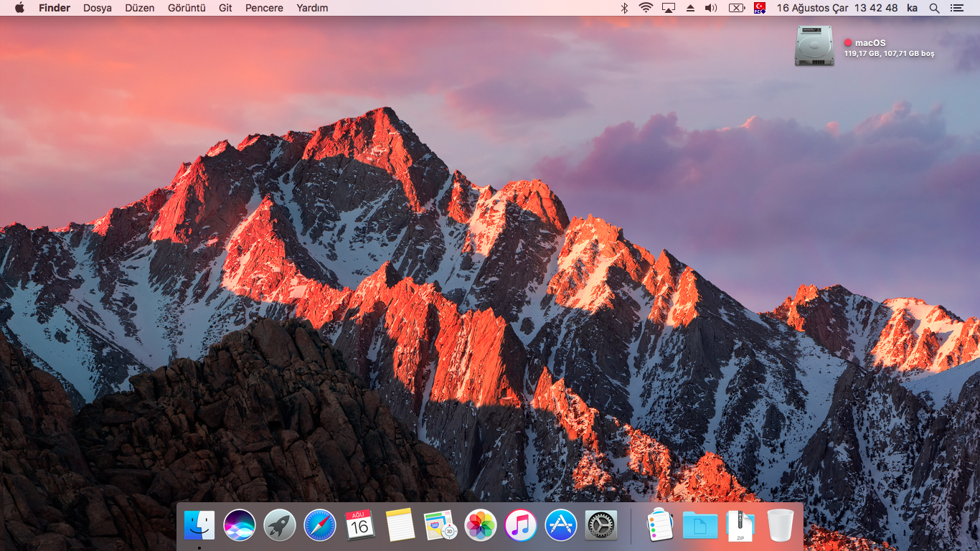The width and height of the screenshot is (980, 551).
Task: Open Siri from the Dock
Action: click(240, 525)
